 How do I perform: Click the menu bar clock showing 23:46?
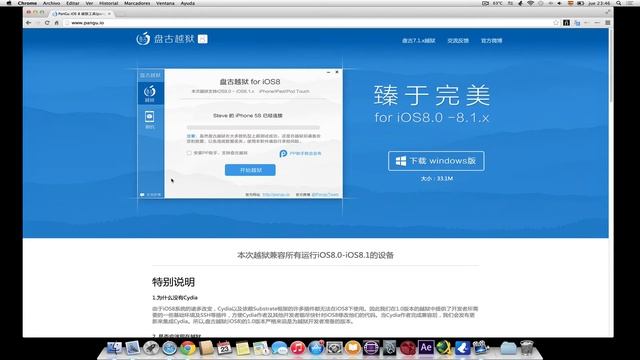coord(599,3)
